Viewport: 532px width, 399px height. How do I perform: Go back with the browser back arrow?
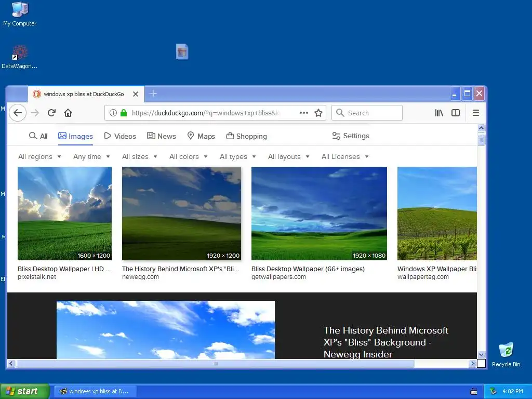point(18,113)
